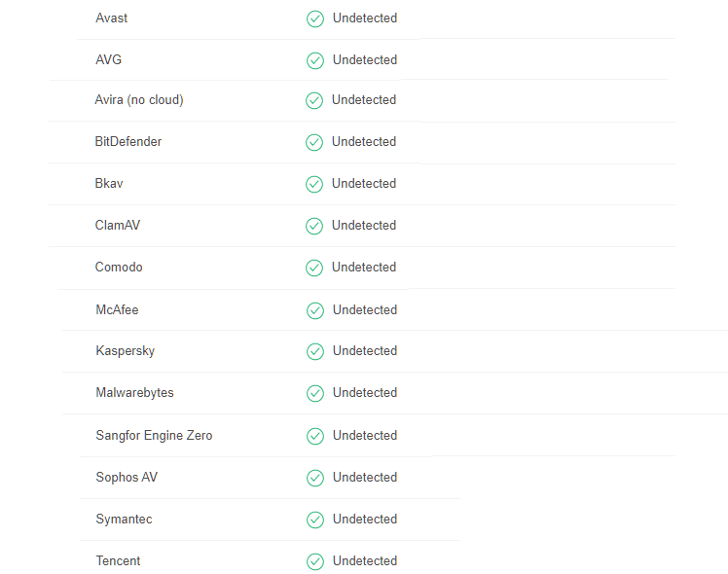Click the check icon in McAfee row
Viewport: 728px width, 574px height.
(x=315, y=311)
